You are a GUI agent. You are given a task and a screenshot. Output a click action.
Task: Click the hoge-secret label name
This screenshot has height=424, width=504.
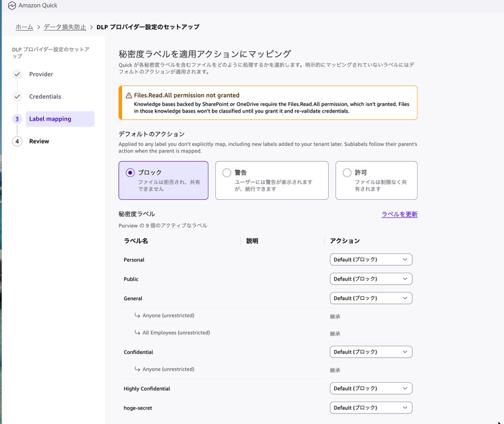point(138,408)
